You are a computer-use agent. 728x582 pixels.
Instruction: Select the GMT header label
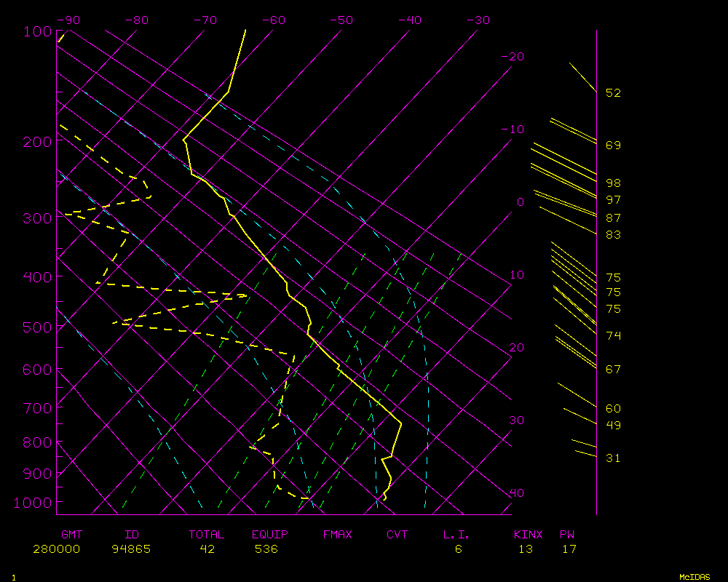tap(71, 535)
